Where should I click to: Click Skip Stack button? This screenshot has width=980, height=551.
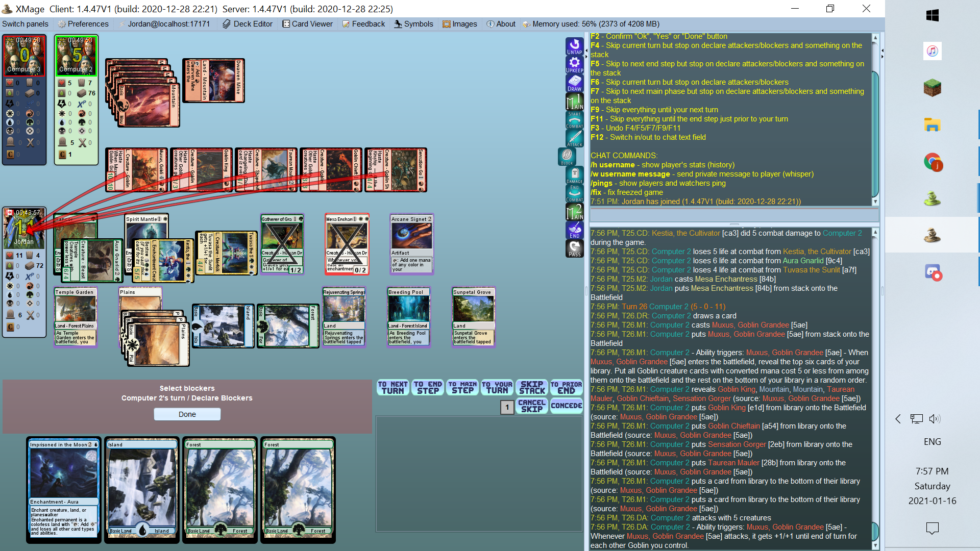[x=532, y=388]
